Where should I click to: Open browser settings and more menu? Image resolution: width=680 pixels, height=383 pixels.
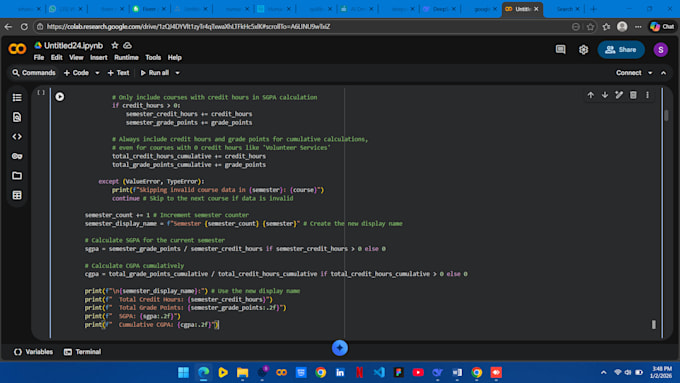click(x=638, y=26)
